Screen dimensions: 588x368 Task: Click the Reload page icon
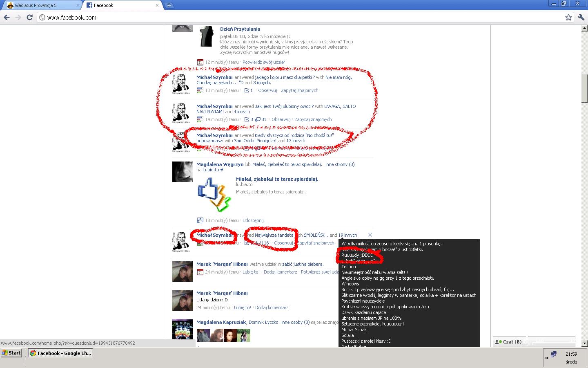coord(29,17)
